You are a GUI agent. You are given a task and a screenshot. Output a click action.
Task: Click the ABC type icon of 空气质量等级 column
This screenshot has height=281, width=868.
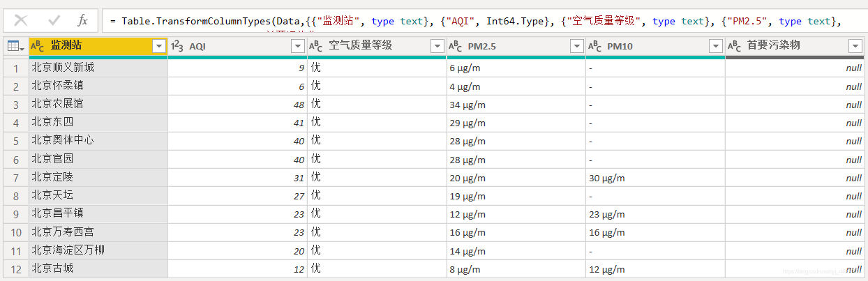tap(316, 46)
